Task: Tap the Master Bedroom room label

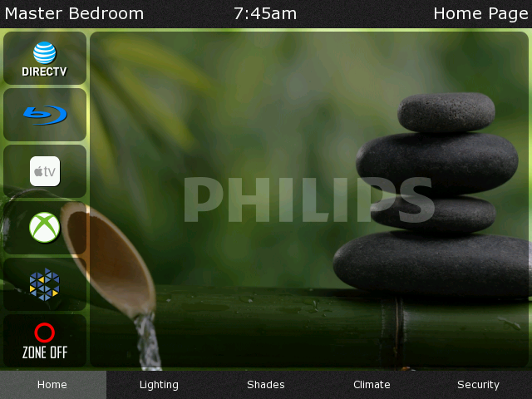Action: coord(74,14)
